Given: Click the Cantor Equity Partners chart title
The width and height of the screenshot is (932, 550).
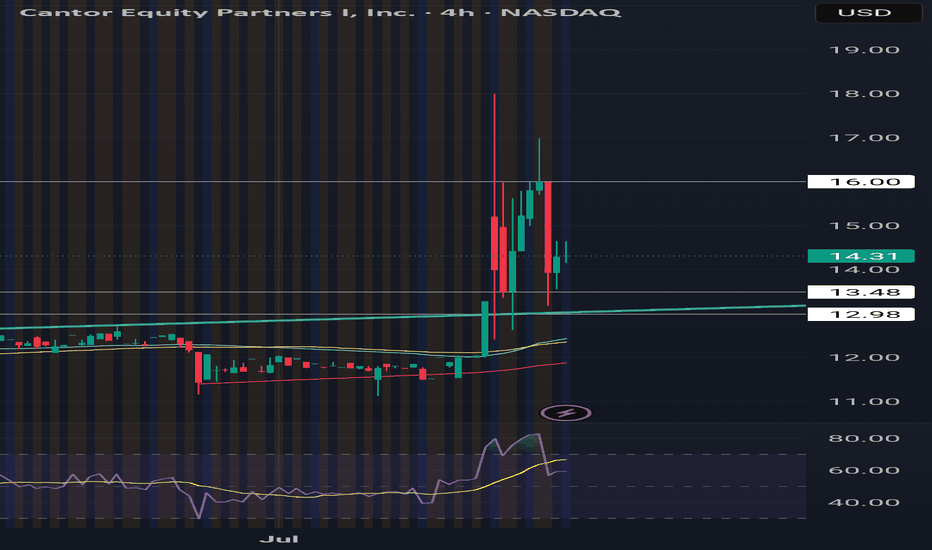Looking at the screenshot, I should tap(320, 12).
